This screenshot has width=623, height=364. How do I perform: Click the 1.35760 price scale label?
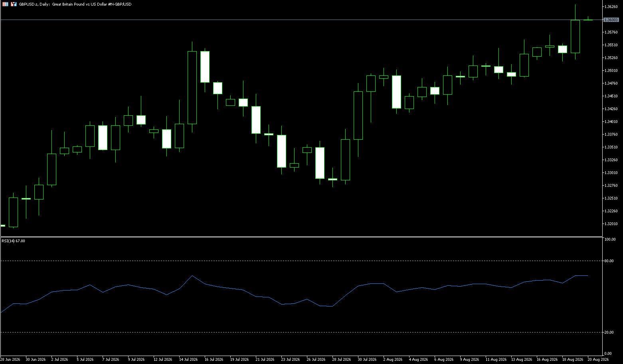[611, 32]
